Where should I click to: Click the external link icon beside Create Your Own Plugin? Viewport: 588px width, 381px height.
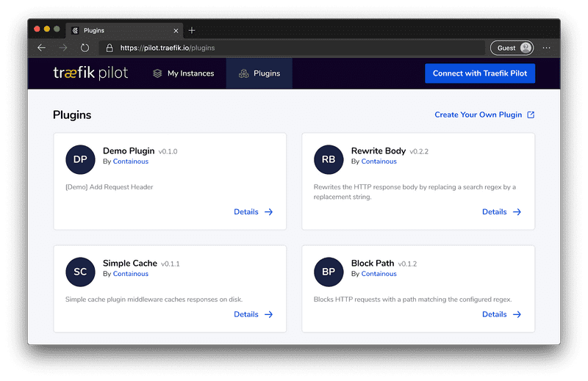(531, 115)
